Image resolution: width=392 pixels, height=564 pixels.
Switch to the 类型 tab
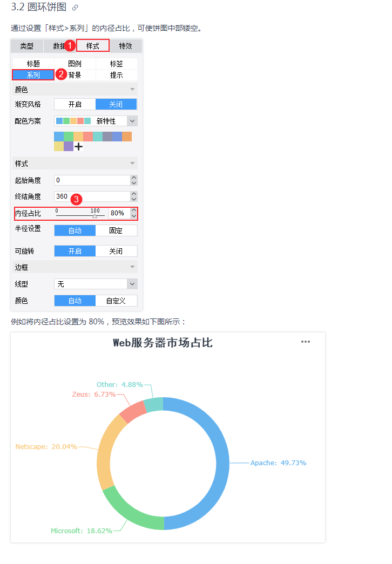pos(26,46)
